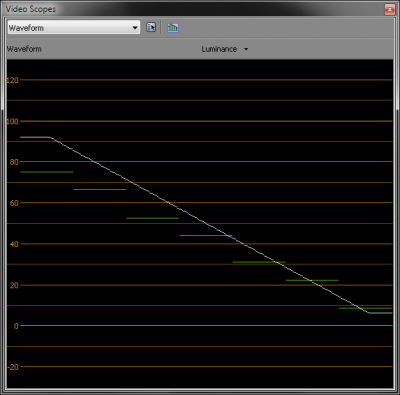
Task: Click the flat top of the white ramp trace
Action: 35,137
